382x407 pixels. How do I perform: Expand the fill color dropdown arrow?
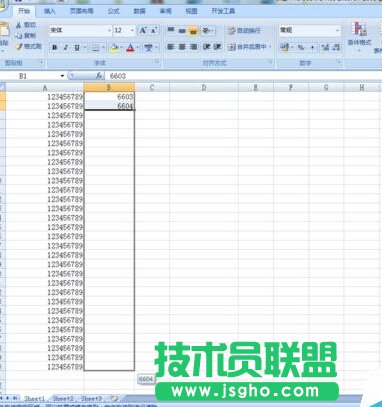[x=121, y=48]
